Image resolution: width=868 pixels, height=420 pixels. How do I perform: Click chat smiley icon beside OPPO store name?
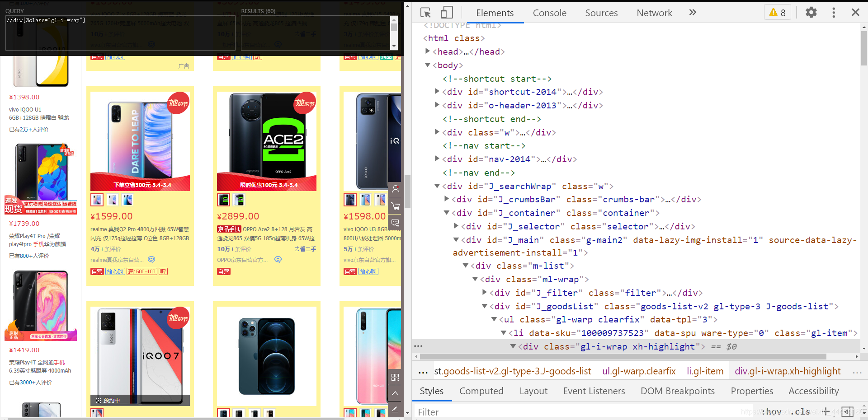pyautogui.click(x=278, y=259)
